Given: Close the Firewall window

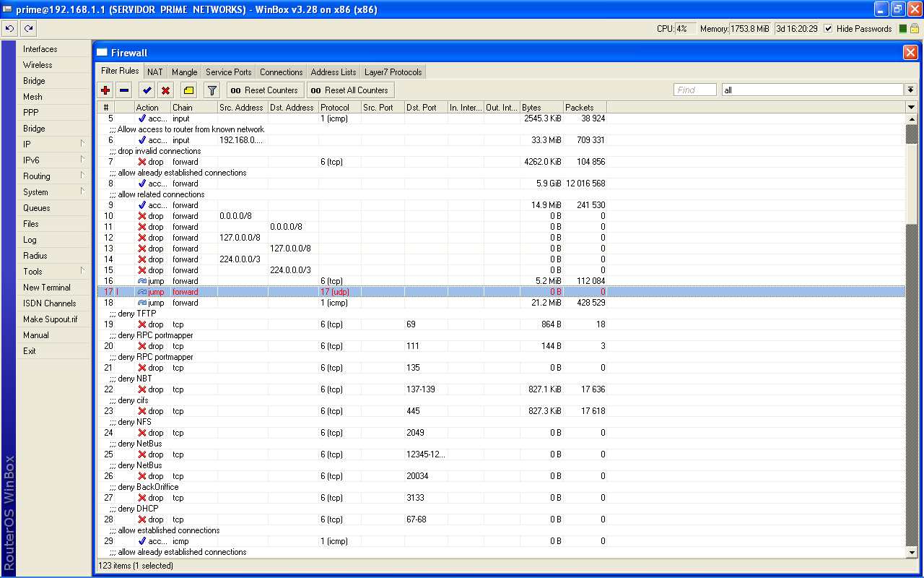Looking at the screenshot, I should coord(910,53).
